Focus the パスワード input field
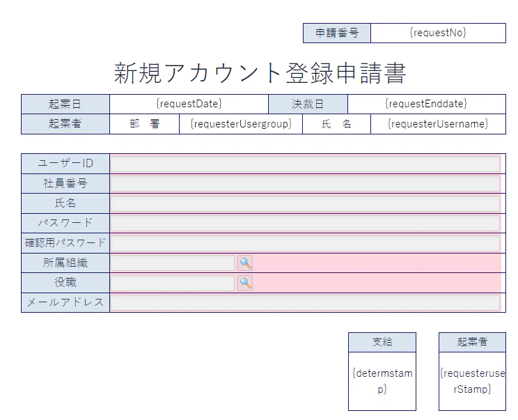 click(305, 224)
